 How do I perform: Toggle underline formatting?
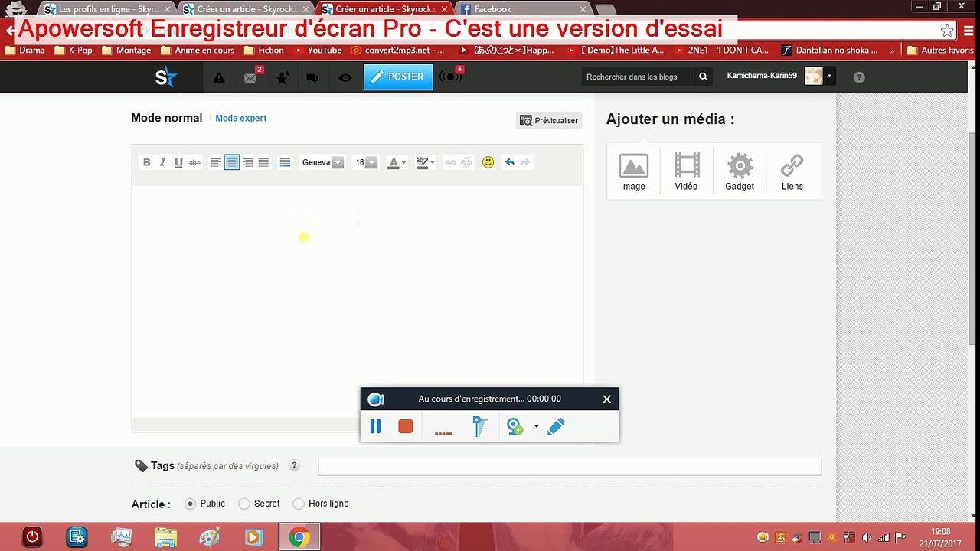point(178,162)
